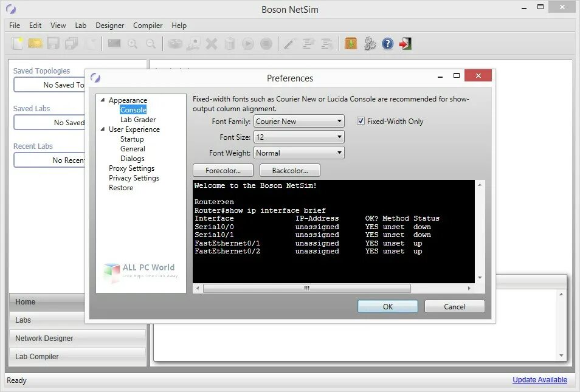Open the View menu
The image size is (580, 392).
coord(58,25)
